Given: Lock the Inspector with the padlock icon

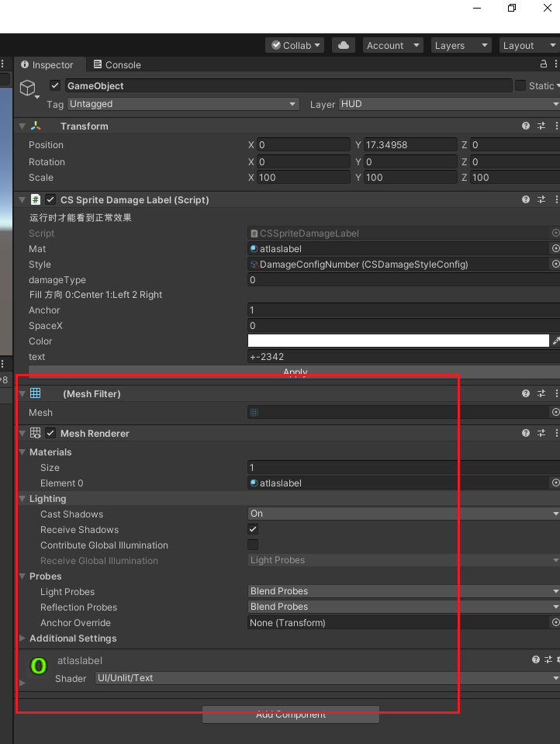Looking at the screenshot, I should [544, 64].
